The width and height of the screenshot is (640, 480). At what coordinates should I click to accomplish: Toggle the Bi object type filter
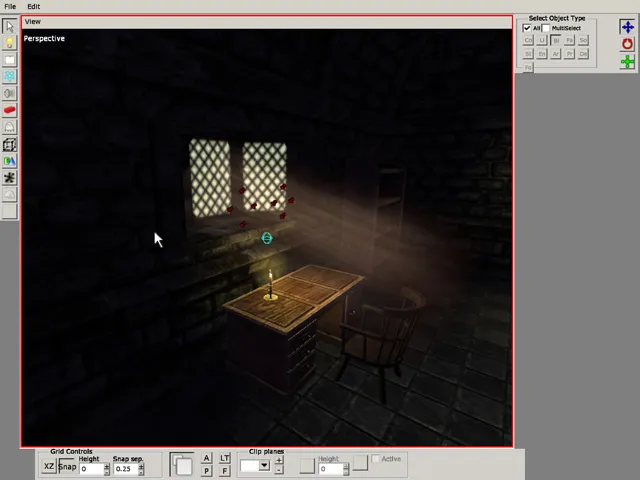556,40
